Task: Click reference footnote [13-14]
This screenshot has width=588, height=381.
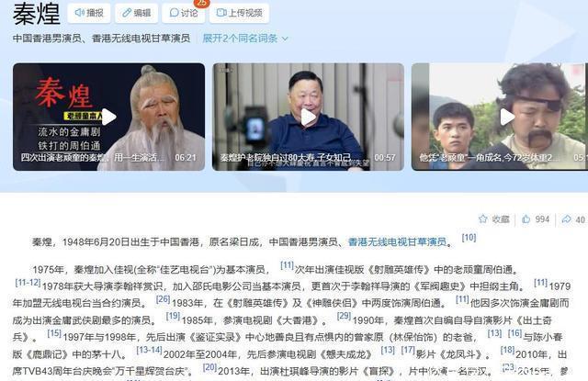Action: [x=149, y=350]
